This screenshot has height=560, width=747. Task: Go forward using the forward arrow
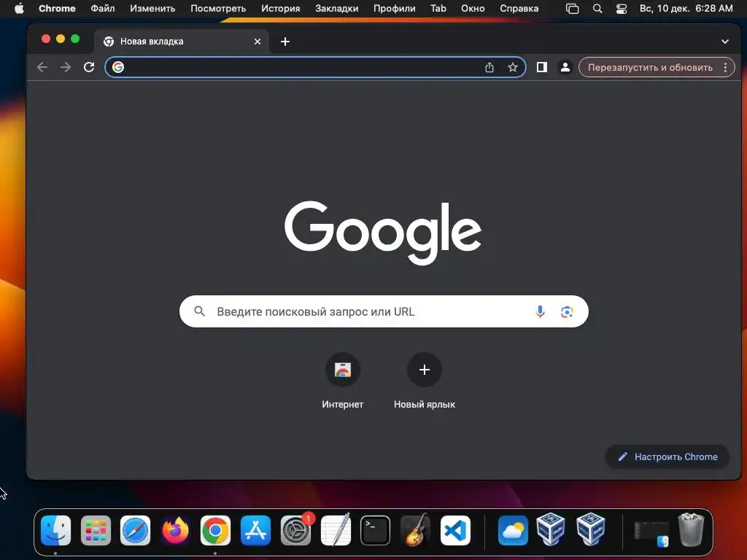point(66,67)
